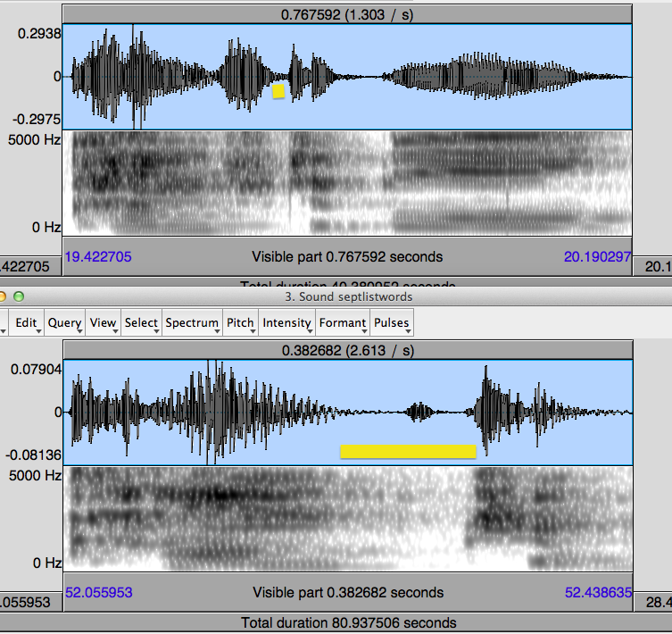Click the small yellow marker in upper waveform
This screenshot has height=634, width=672.
(x=278, y=90)
